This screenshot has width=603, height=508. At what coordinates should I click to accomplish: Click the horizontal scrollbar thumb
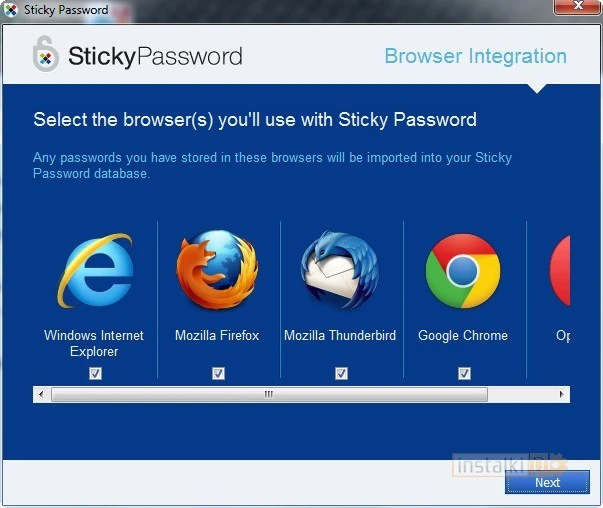tap(269, 394)
